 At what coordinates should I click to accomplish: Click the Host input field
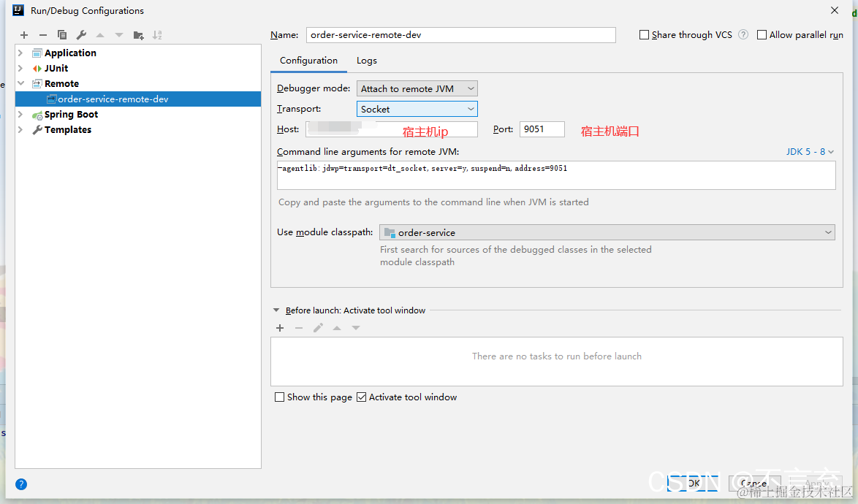[391, 129]
